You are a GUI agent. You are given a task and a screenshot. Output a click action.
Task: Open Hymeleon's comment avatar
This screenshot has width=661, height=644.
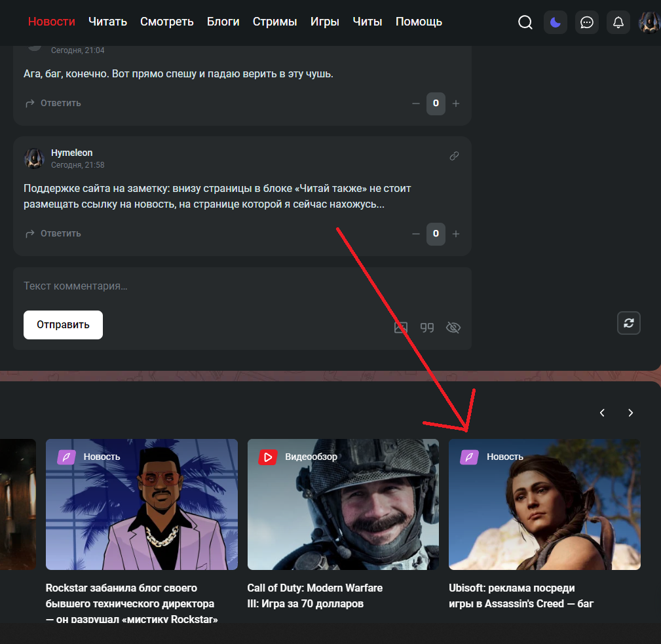tap(34, 159)
